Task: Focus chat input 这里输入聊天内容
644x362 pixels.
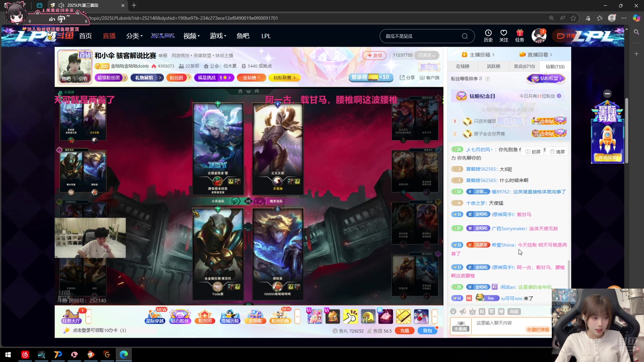Action: pos(511,323)
